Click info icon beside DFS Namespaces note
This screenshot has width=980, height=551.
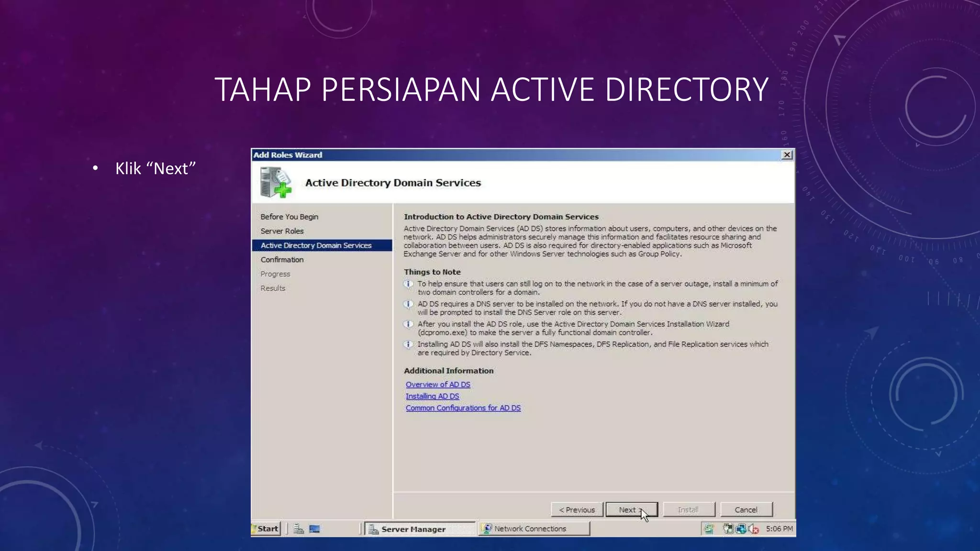coord(408,344)
